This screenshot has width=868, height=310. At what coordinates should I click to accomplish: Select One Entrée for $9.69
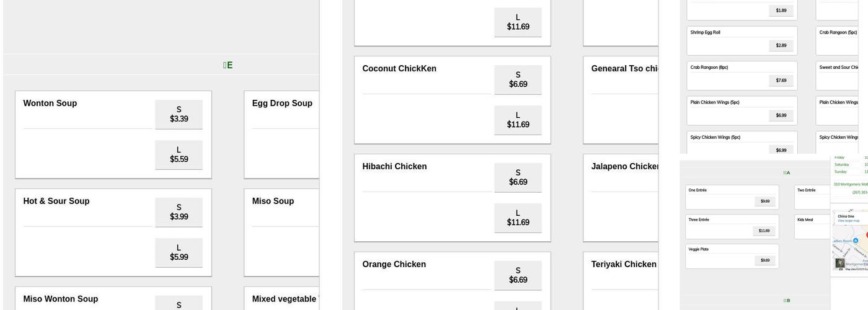point(764,201)
